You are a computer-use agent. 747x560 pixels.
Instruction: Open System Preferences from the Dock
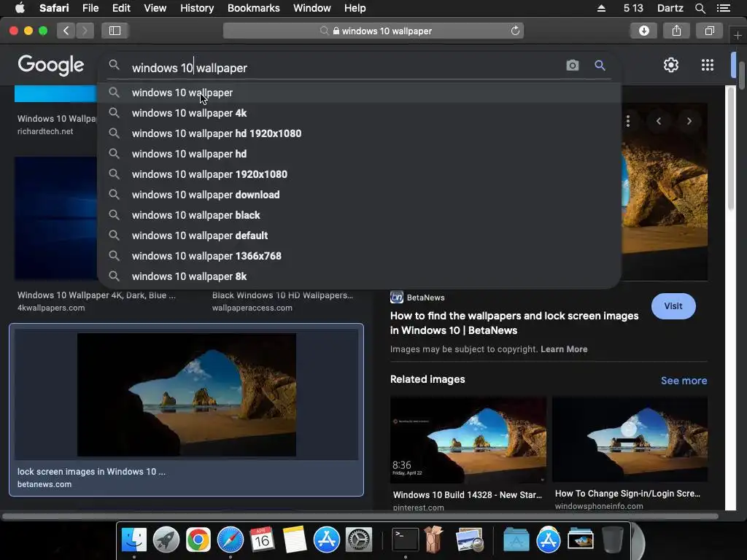click(358, 540)
